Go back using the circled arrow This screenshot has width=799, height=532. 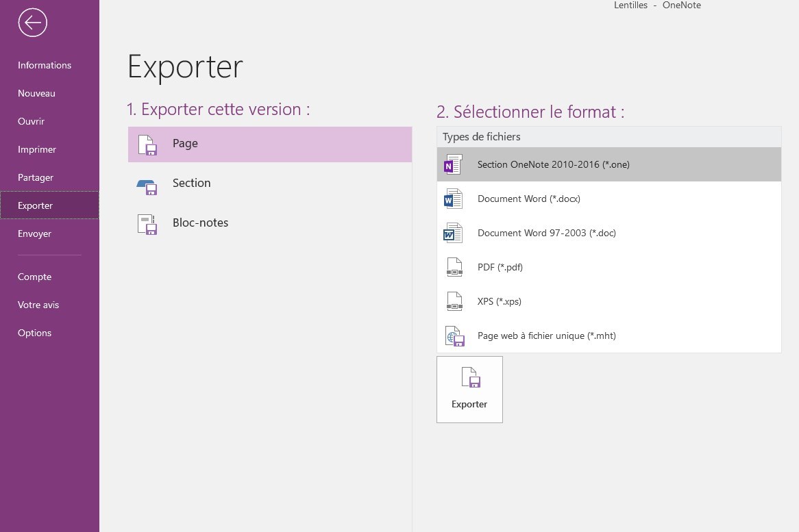(33, 23)
